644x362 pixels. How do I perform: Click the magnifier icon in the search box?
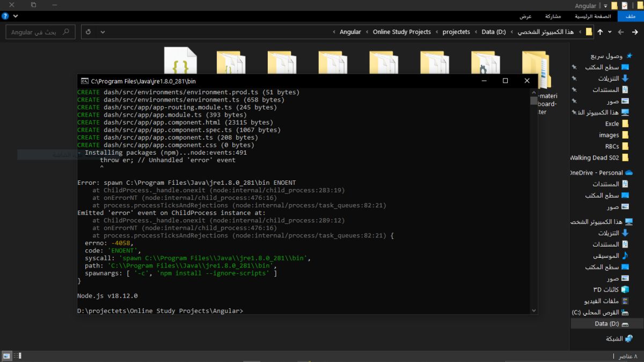[x=66, y=32]
